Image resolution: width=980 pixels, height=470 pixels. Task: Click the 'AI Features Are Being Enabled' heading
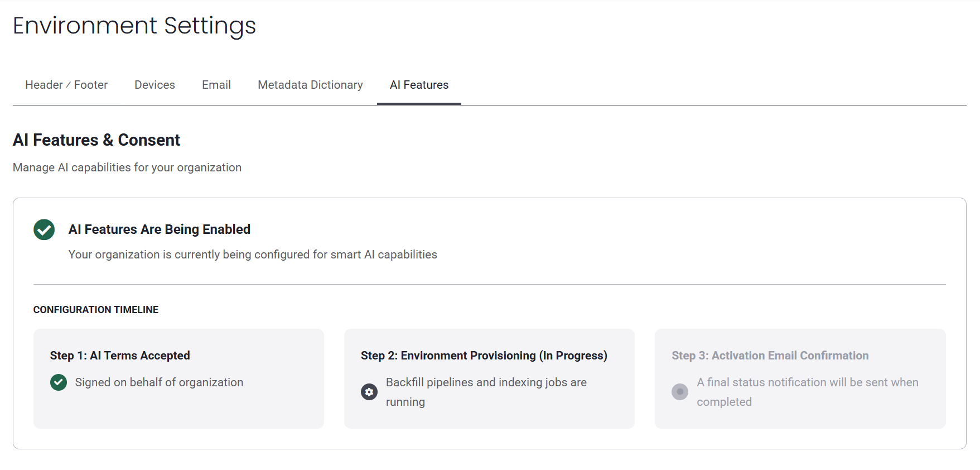160,229
